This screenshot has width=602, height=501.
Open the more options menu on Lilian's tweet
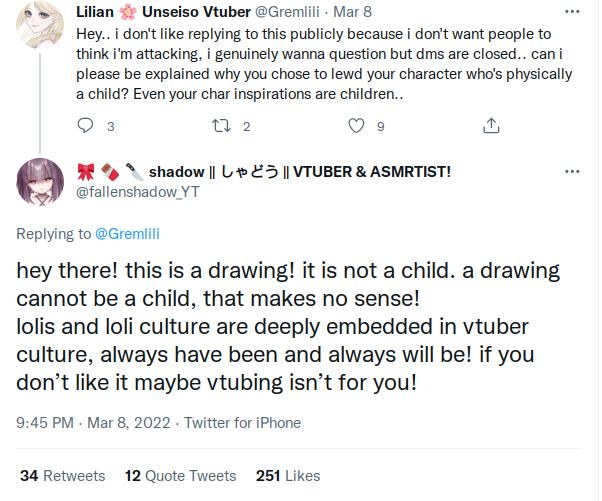coord(572,11)
